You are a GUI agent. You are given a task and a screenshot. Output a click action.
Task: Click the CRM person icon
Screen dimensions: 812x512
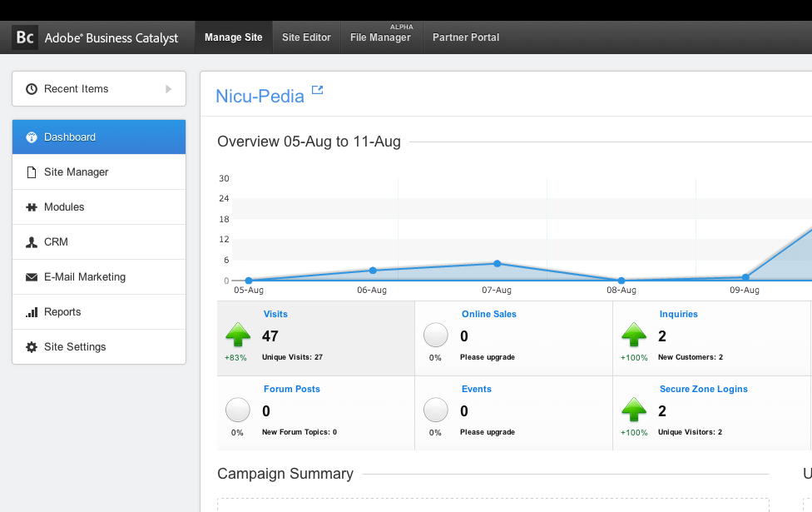pyautogui.click(x=32, y=242)
